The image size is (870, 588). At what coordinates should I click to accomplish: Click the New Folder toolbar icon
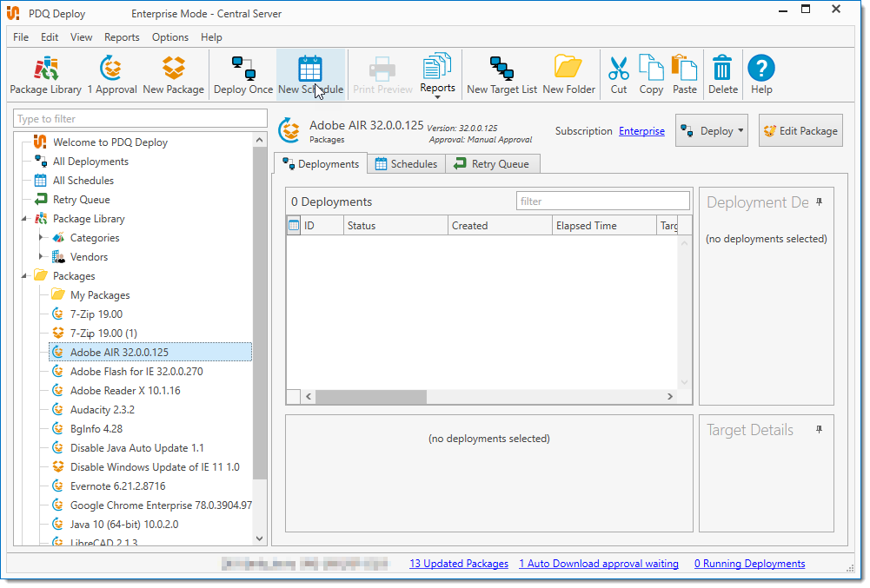(568, 69)
